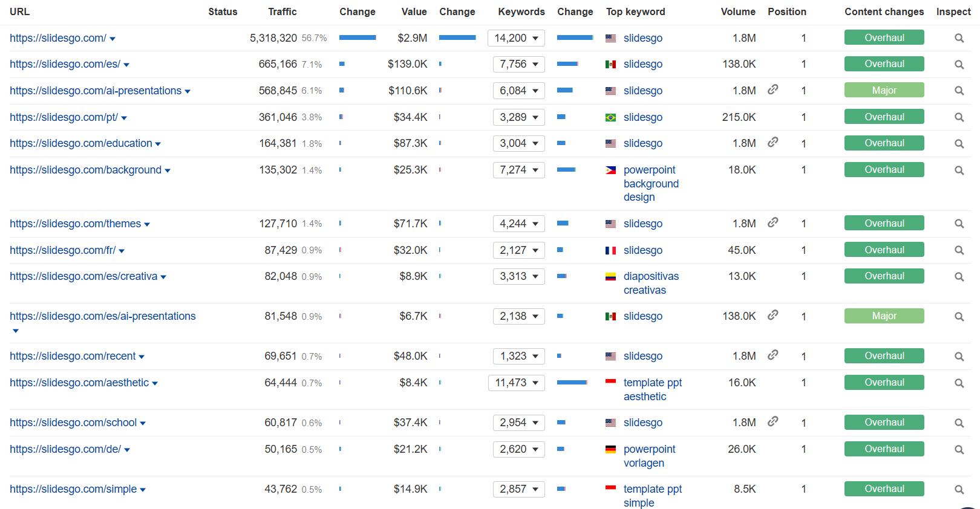The width and height of the screenshot is (980, 509).
Task: Click the keywords change bar in aesthetic row
Action: (572, 382)
